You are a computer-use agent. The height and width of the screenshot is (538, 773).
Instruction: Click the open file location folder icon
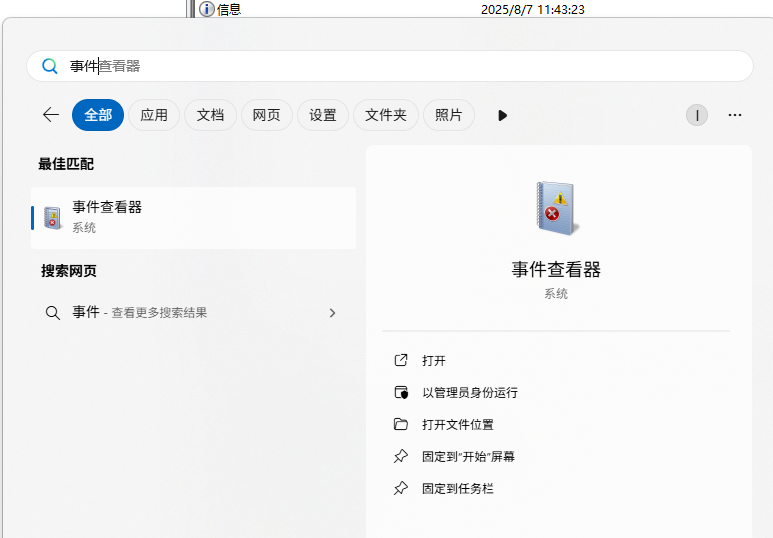(x=401, y=425)
